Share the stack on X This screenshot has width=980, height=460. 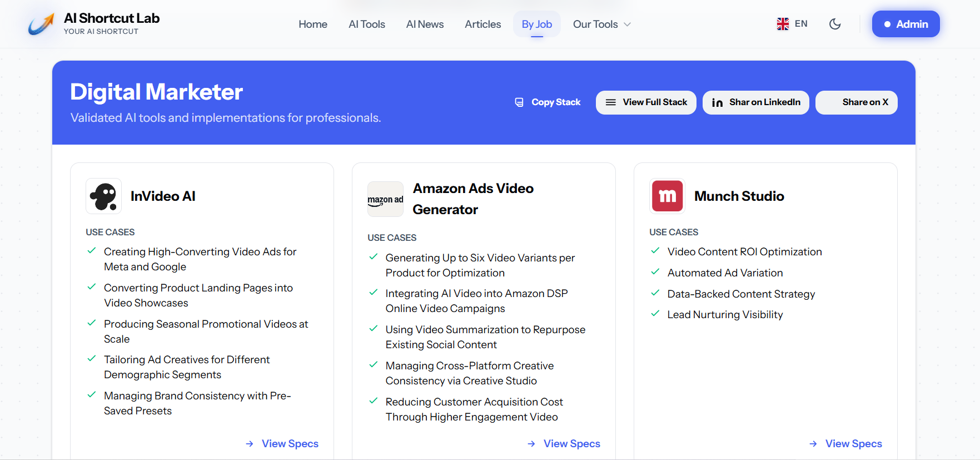click(x=856, y=102)
